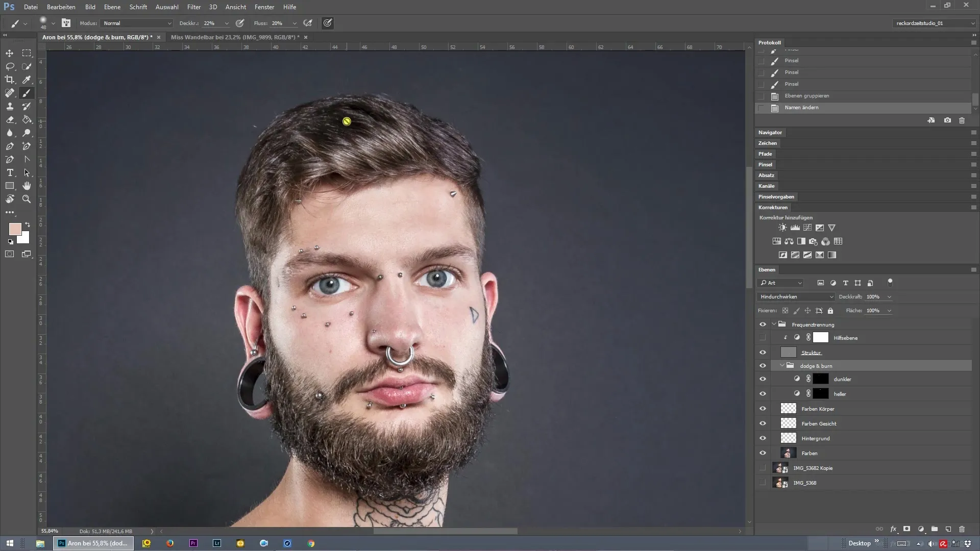Image resolution: width=980 pixels, height=551 pixels.
Task: Hide the Frequenztrennung group
Action: click(763, 324)
